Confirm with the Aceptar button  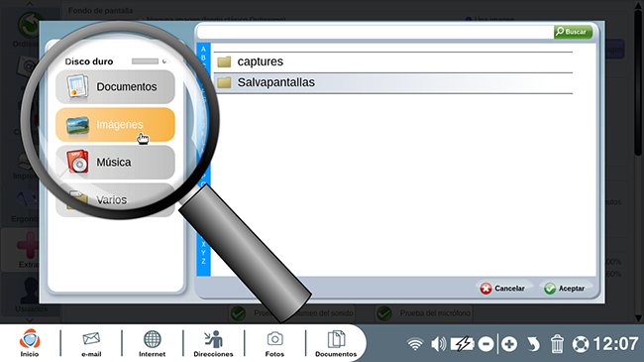(565, 289)
